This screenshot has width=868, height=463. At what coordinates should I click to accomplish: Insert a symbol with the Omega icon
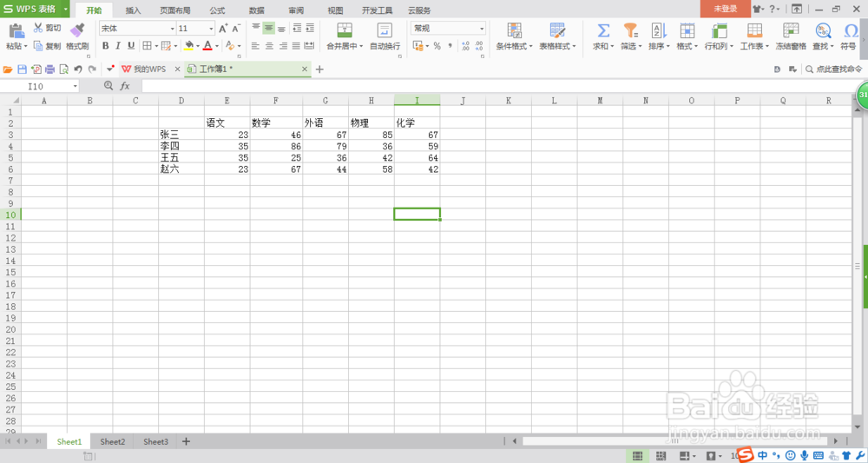coord(851,30)
